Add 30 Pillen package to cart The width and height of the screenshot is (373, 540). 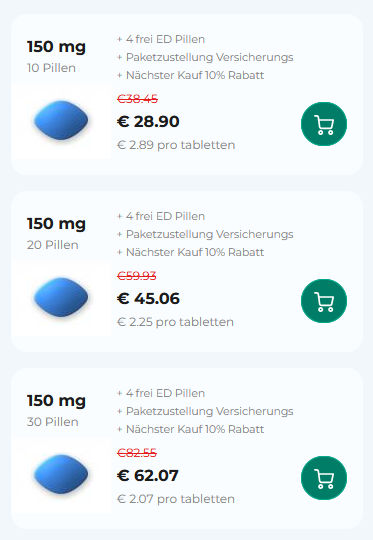point(324,478)
